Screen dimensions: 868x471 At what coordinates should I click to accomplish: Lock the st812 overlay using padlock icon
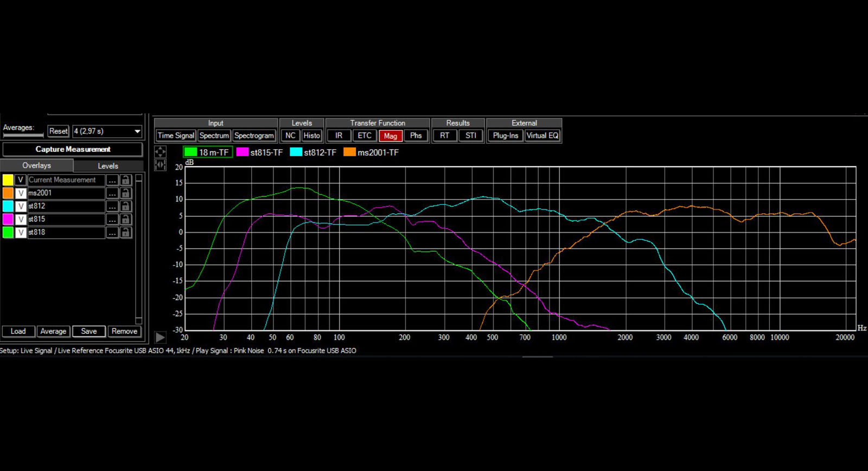125,206
